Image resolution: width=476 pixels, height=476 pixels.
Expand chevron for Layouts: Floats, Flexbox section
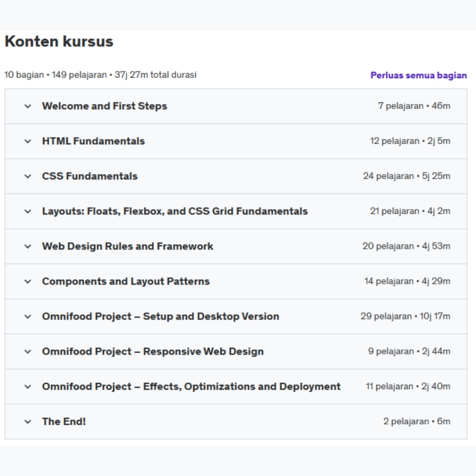click(28, 212)
